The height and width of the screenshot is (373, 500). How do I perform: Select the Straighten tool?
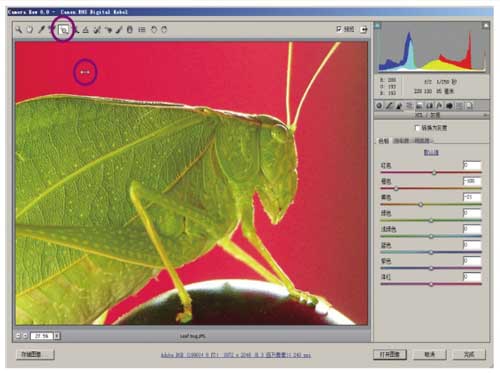tap(86, 30)
